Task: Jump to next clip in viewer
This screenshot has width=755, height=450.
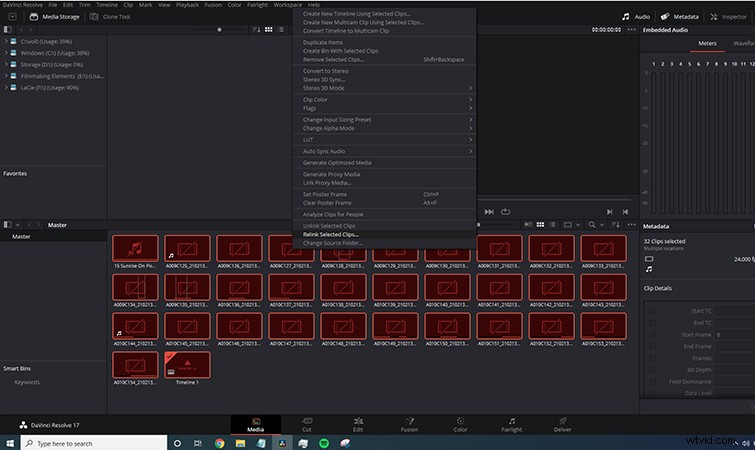Action: click(x=610, y=212)
